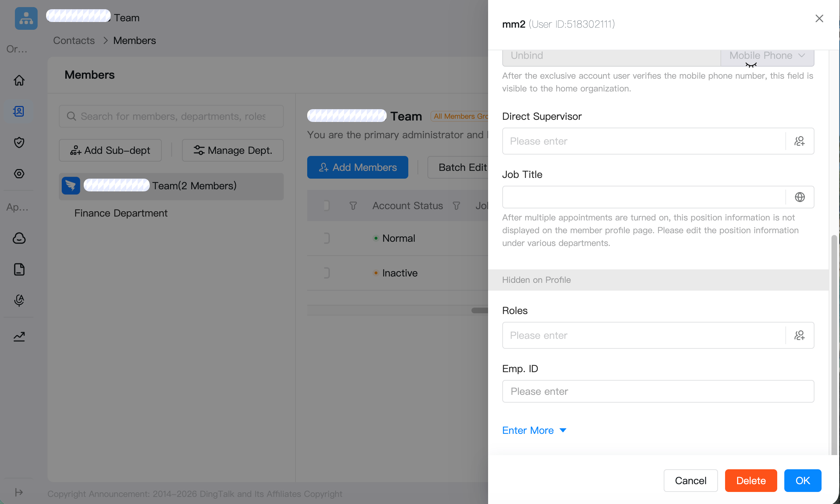
Task: Click the globe icon in Job Title field
Action: [800, 197]
